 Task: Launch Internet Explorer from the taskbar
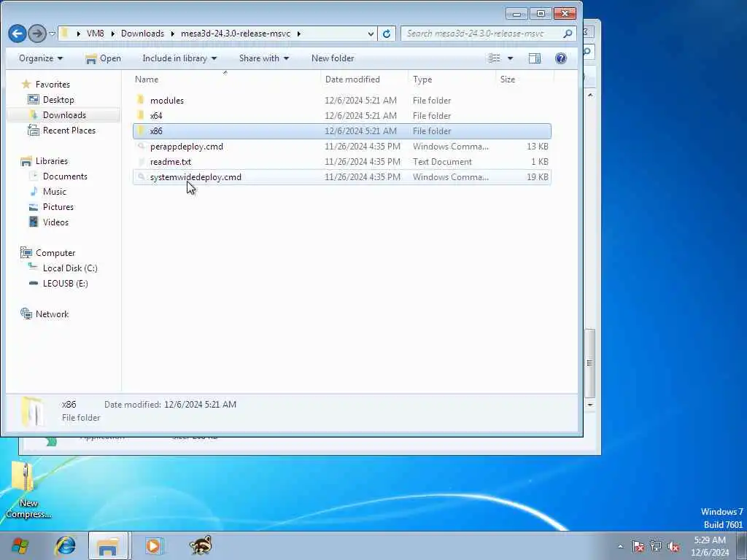point(66,545)
